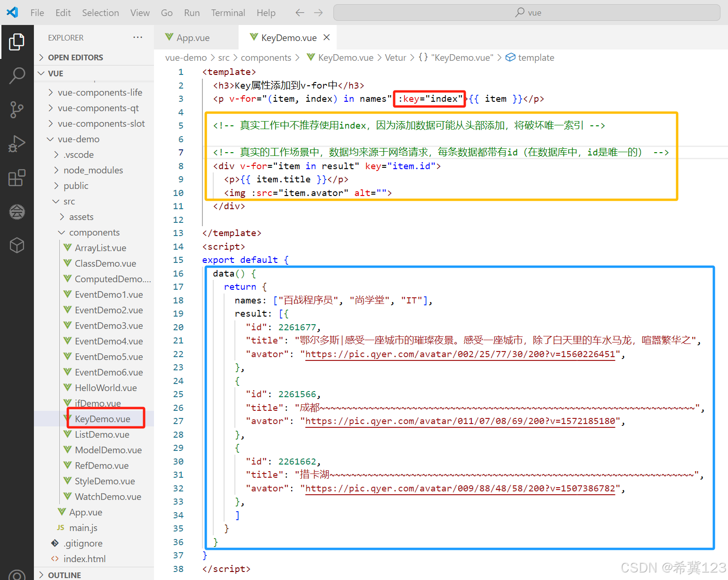Open the File menu
Viewport: 728px width, 580px height.
pyautogui.click(x=37, y=13)
